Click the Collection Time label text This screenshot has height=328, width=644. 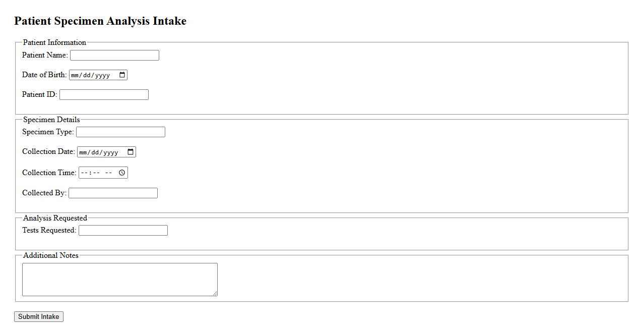49,173
